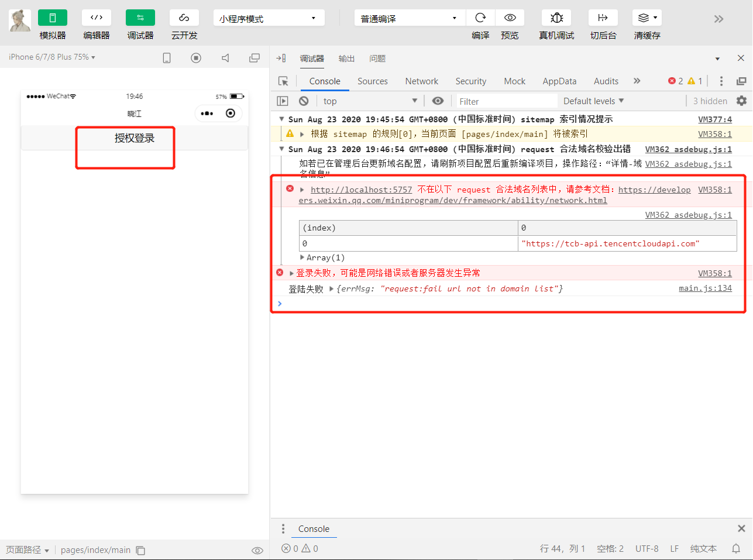753x560 pixels.
Task: Open the 普通编译 compile mode dropdown
Action: 409,18
